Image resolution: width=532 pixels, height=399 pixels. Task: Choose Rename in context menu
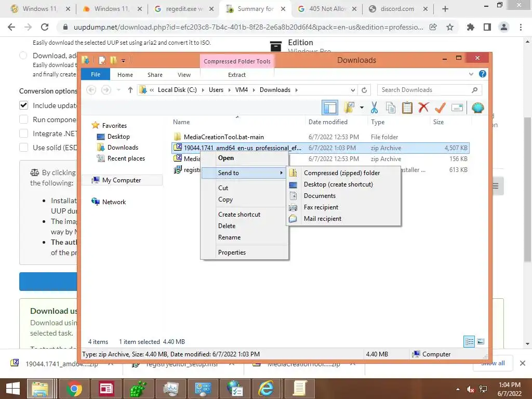244,237
